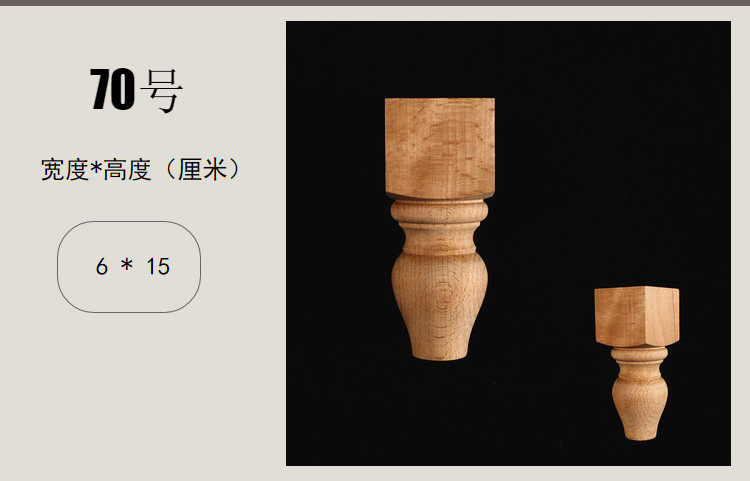Click the rounded bulb of small leg
Screen dimensions: 750x481
coord(640,406)
